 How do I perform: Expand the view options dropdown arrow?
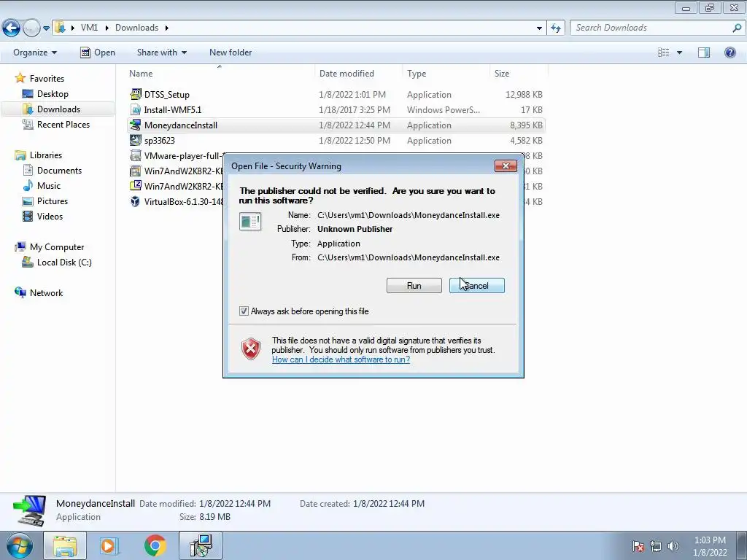(x=679, y=52)
